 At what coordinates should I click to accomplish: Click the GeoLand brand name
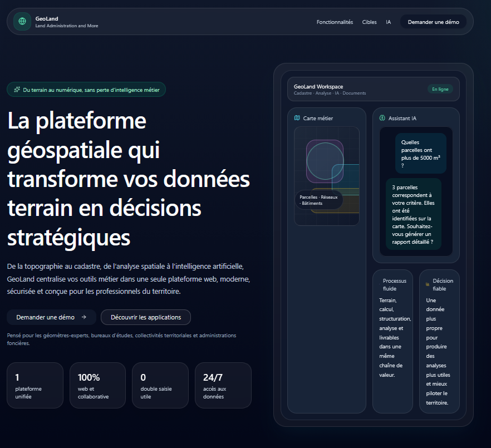pyautogui.click(x=47, y=18)
